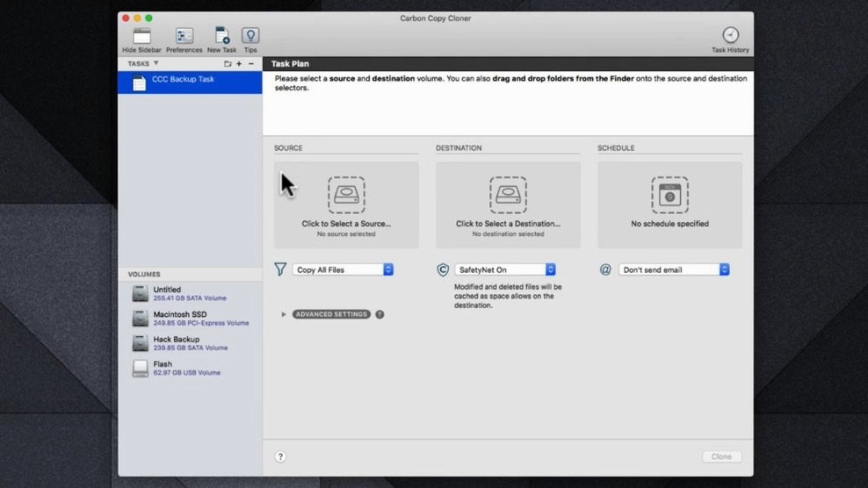Click 'No destination selected' text
This screenshot has width=868, height=488.
tap(508, 234)
